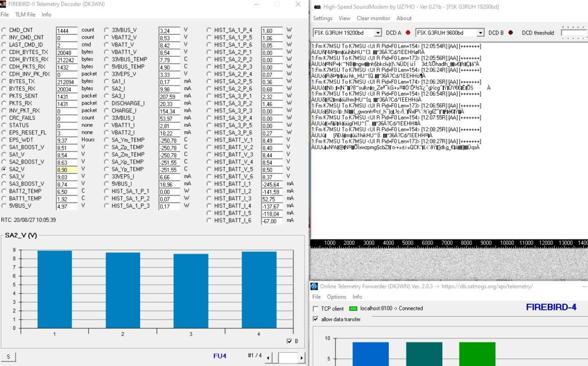Select the SA_Yp_TEMP radio button
The width and height of the screenshot is (588, 366).
point(106,169)
